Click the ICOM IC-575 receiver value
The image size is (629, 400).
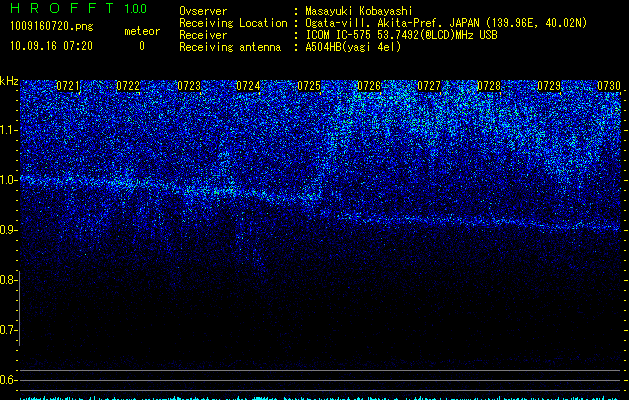[401, 35]
